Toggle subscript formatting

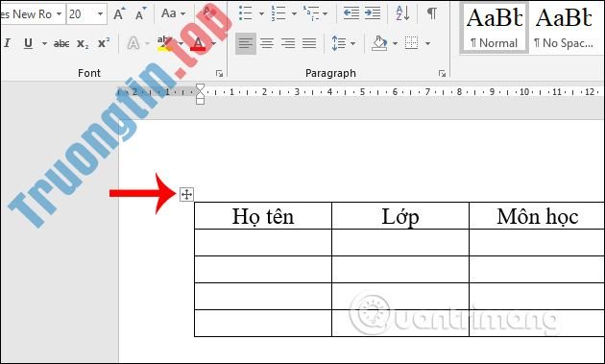pos(83,43)
